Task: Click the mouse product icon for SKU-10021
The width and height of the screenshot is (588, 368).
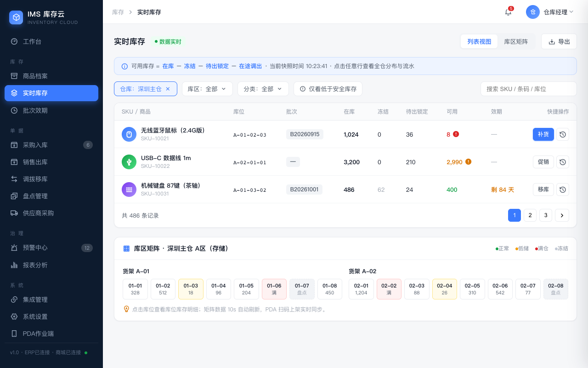Action: [x=129, y=134]
